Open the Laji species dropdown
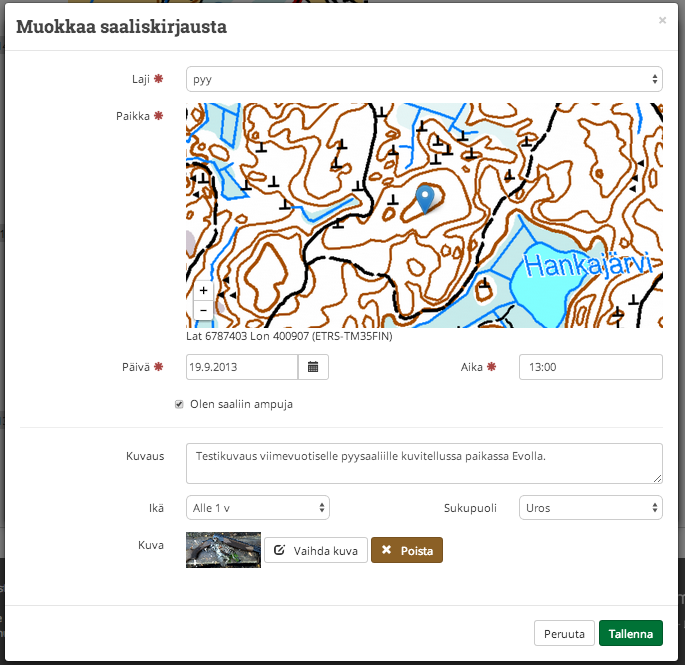 pos(424,79)
